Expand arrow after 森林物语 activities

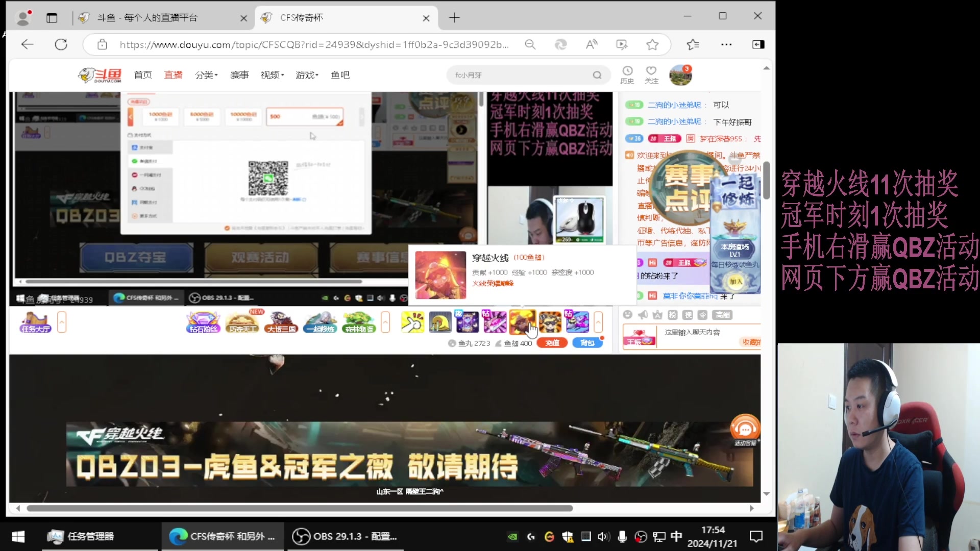pyautogui.click(x=385, y=322)
